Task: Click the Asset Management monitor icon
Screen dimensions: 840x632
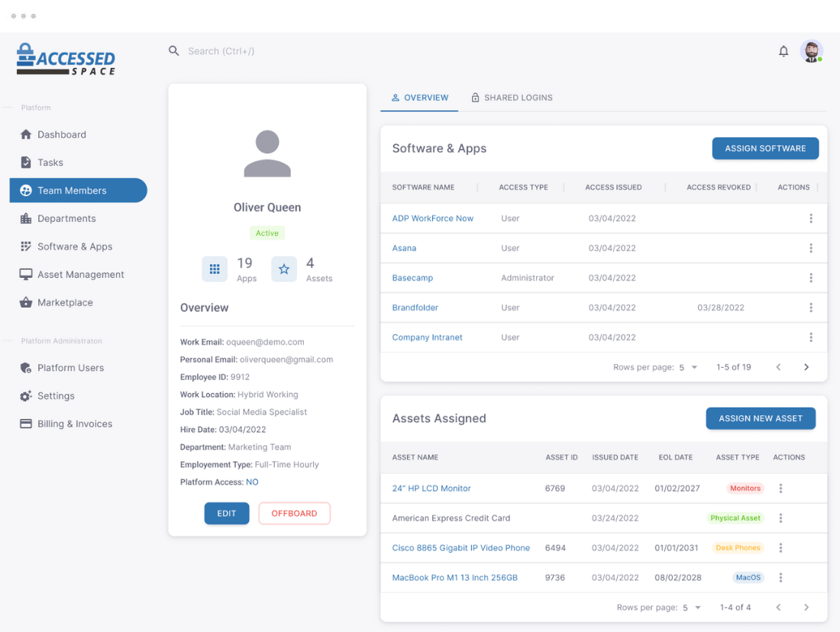Action: pyautogui.click(x=26, y=274)
